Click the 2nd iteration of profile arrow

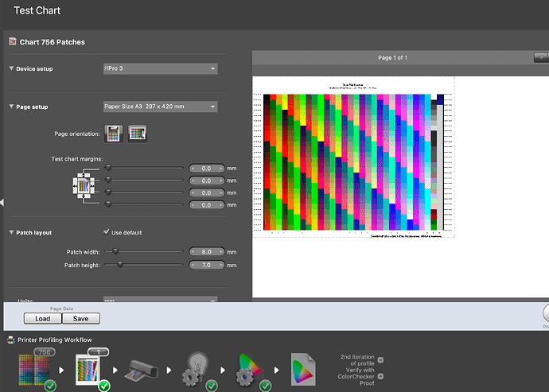[x=380, y=360]
